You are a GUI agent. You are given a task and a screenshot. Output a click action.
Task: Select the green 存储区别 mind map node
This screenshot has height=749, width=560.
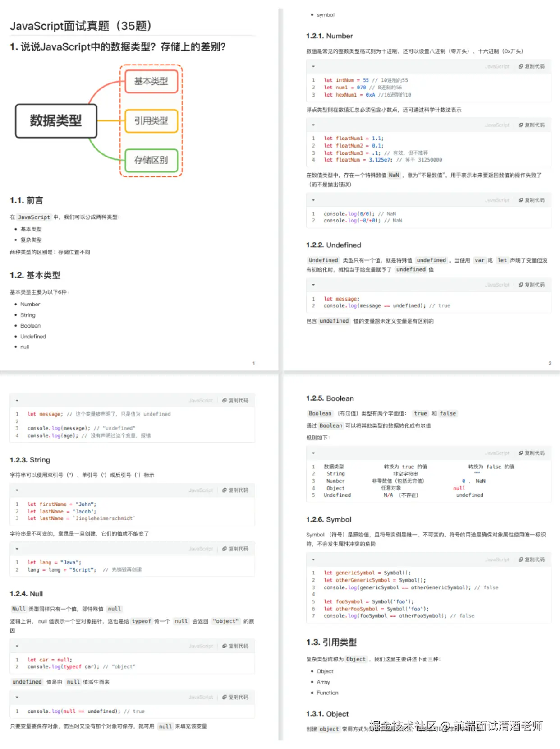(151, 160)
